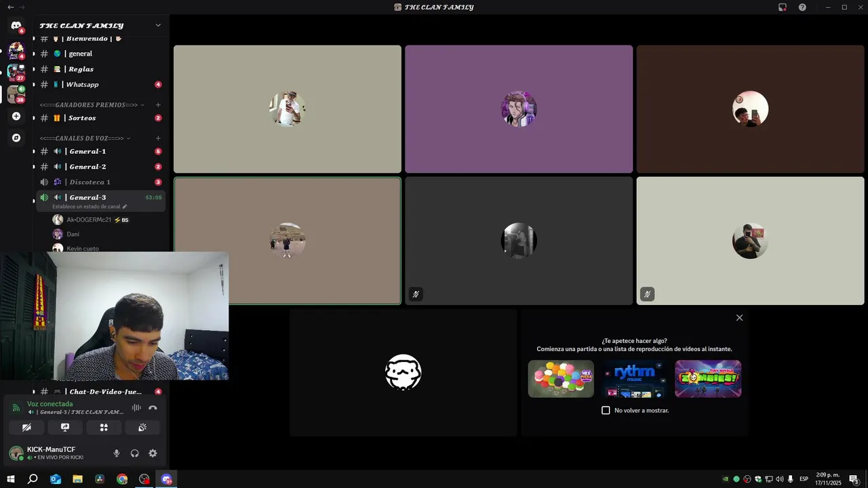The image size is (868, 488).
Task: Open Google Chrome from the taskbar
Action: coord(122,479)
